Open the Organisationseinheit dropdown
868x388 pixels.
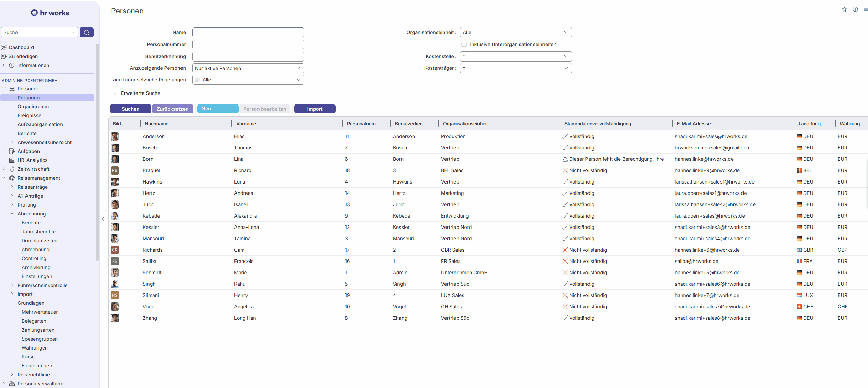pos(515,32)
